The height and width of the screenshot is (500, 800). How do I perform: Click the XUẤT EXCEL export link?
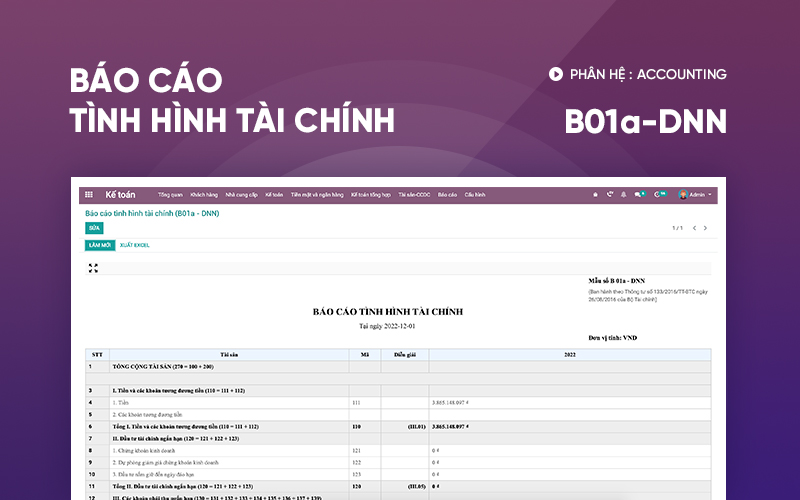point(134,245)
